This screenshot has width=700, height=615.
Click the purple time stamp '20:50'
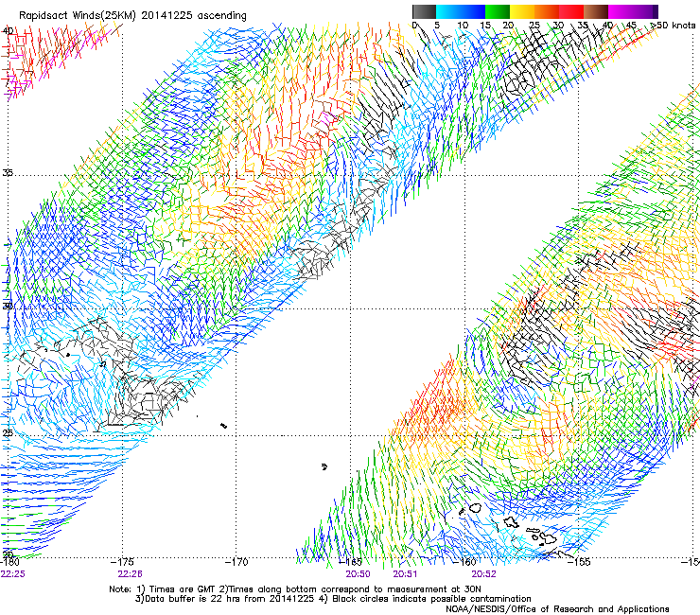[358, 574]
